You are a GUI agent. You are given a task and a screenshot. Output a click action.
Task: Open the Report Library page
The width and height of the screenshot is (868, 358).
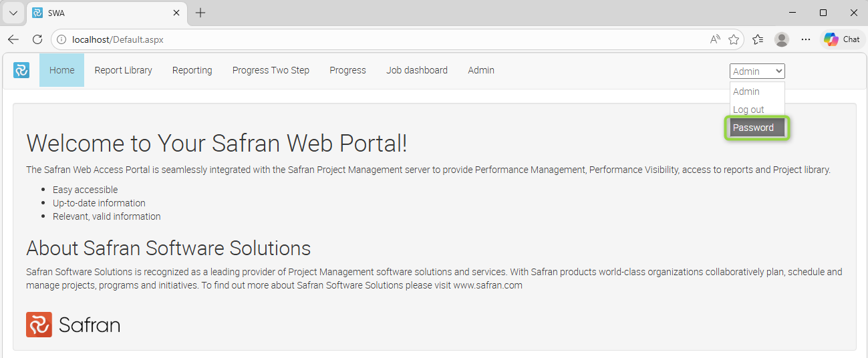[x=123, y=70]
